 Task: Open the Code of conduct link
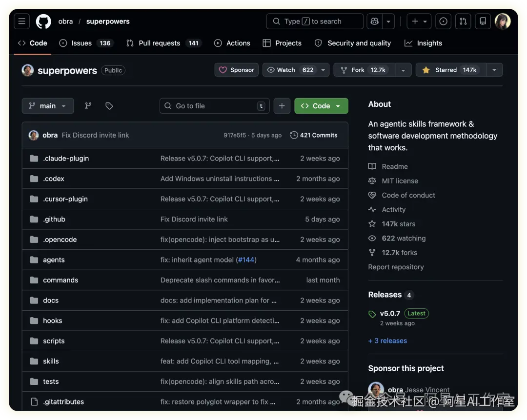401,195
